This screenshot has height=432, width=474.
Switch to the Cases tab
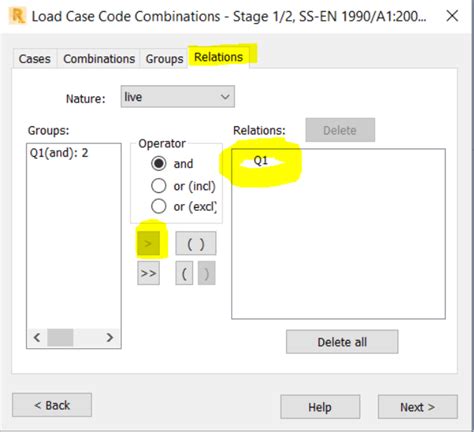(35, 59)
